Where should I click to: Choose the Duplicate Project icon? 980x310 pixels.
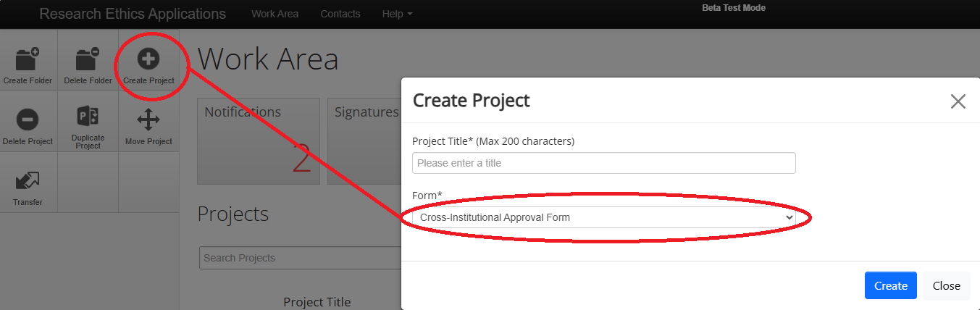(x=88, y=117)
